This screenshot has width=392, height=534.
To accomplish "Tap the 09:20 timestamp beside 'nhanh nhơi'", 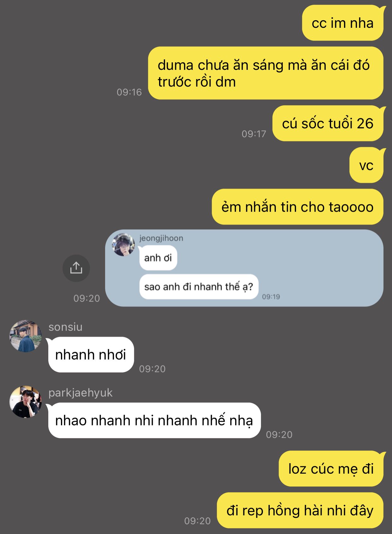I will (152, 369).
